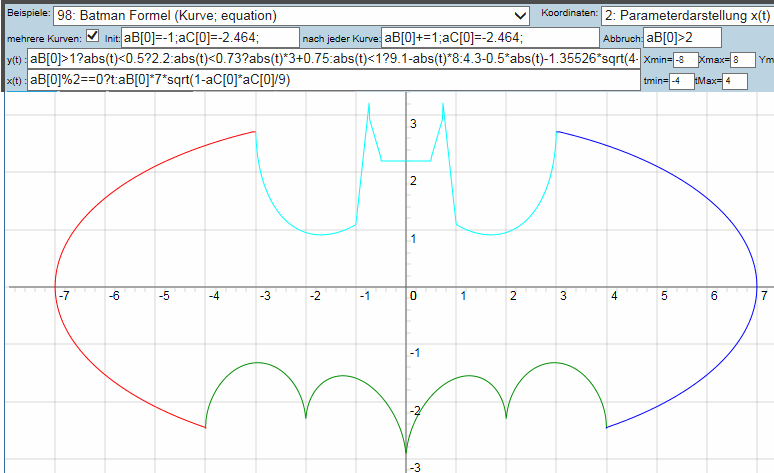Click the x-axis label 7

(x=764, y=296)
